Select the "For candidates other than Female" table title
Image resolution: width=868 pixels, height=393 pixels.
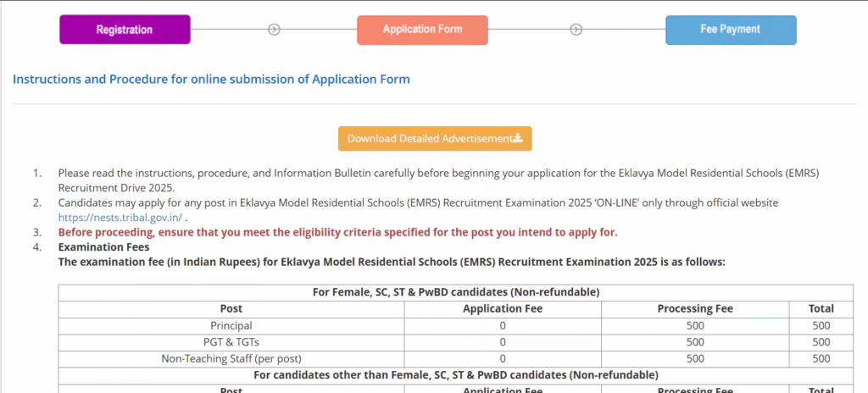tap(456, 374)
